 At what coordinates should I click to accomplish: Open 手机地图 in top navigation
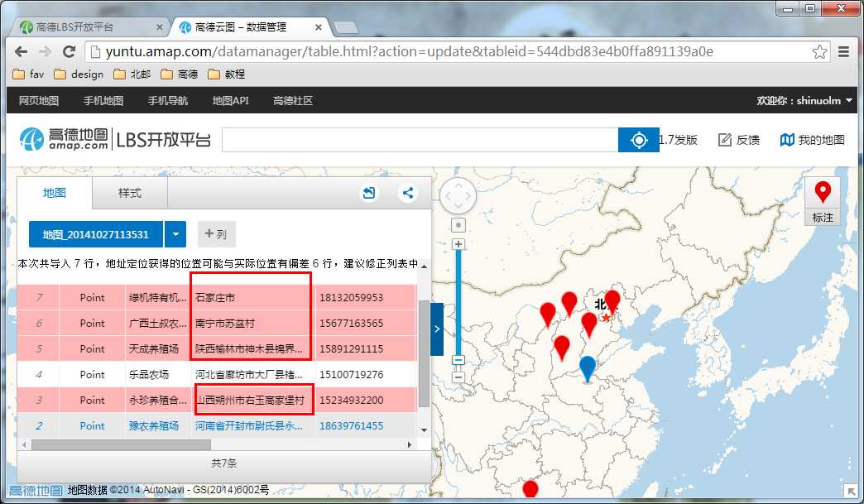(103, 100)
